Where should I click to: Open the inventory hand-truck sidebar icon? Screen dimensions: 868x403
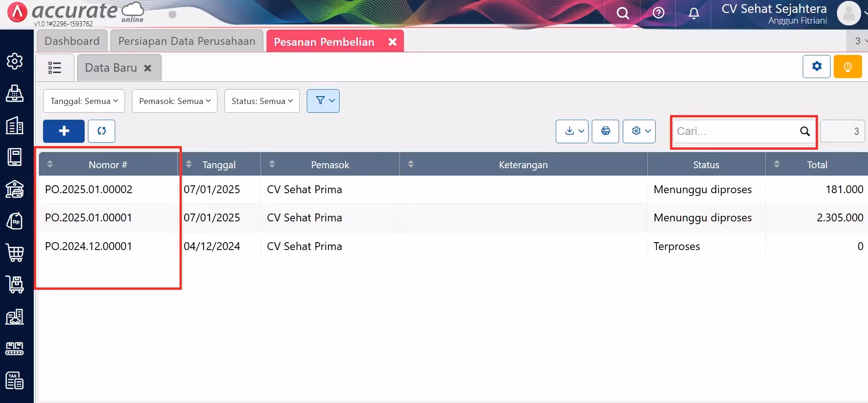pos(15,285)
